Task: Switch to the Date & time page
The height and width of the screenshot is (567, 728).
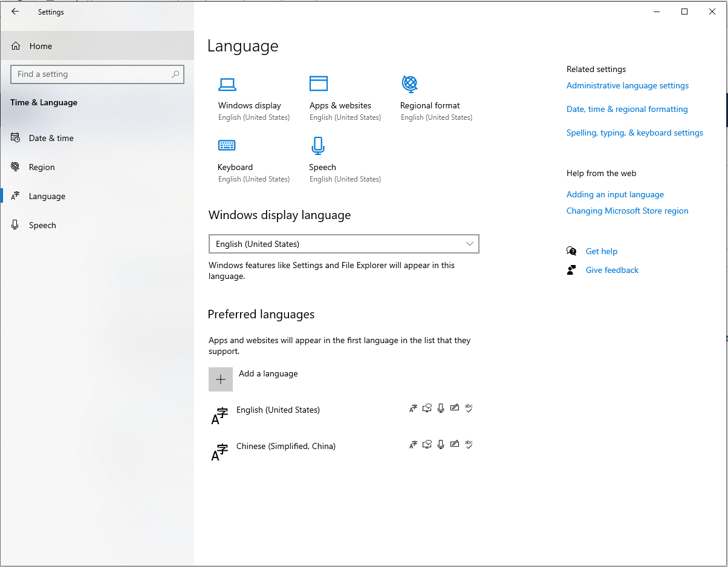Action: tap(50, 138)
